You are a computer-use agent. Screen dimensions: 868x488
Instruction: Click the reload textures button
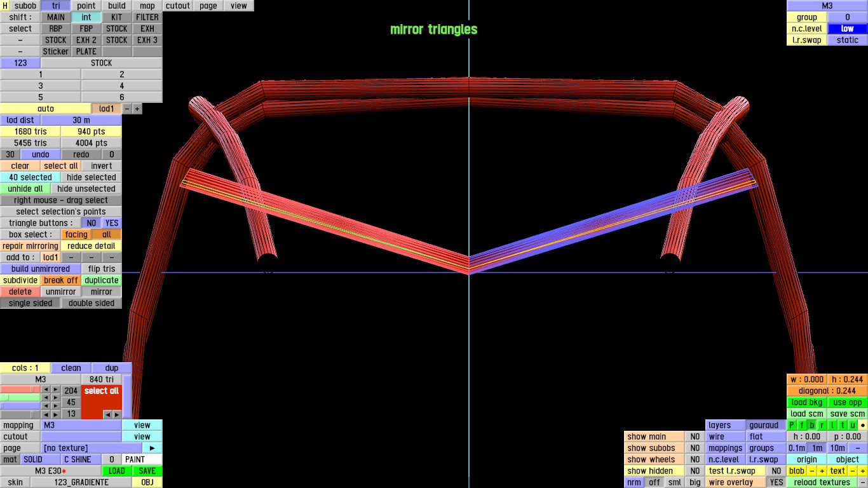pyautogui.click(x=822, y=482)
